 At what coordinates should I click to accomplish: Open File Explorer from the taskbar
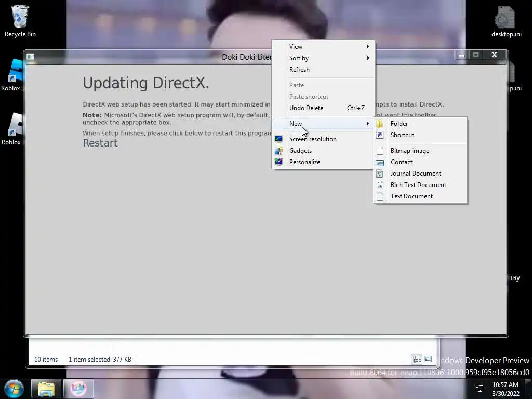click(46, 389)
